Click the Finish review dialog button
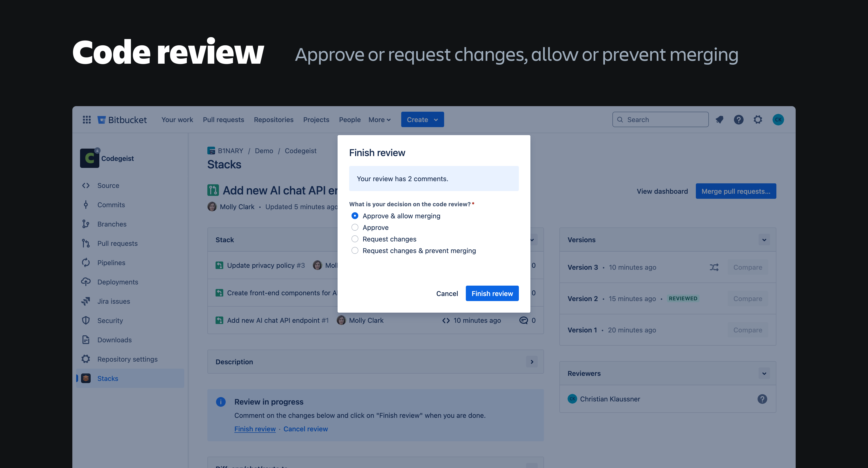This screenshot has height=468, width=868. (x=492, y=293)
